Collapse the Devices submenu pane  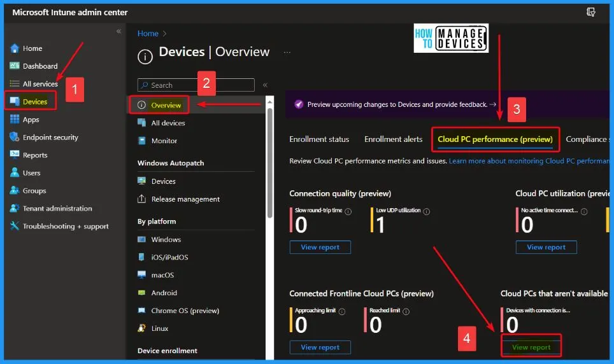pos(265,85)
